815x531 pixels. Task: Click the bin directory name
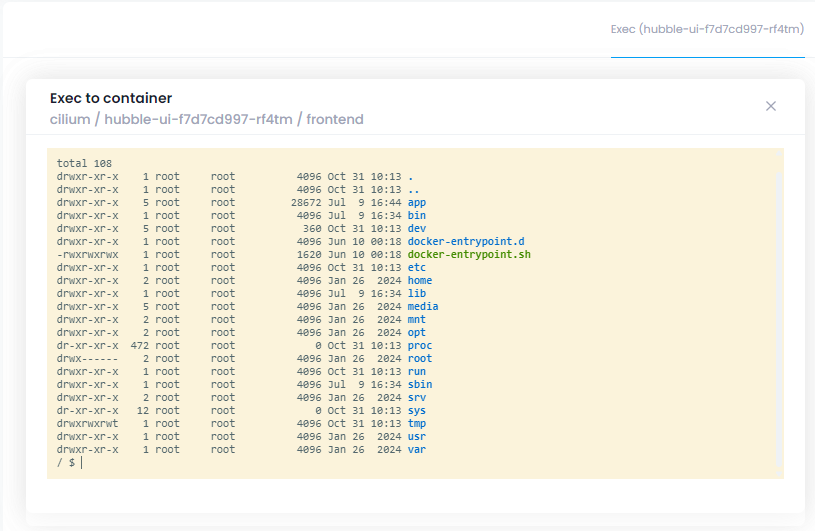click(x=417, y=216)
